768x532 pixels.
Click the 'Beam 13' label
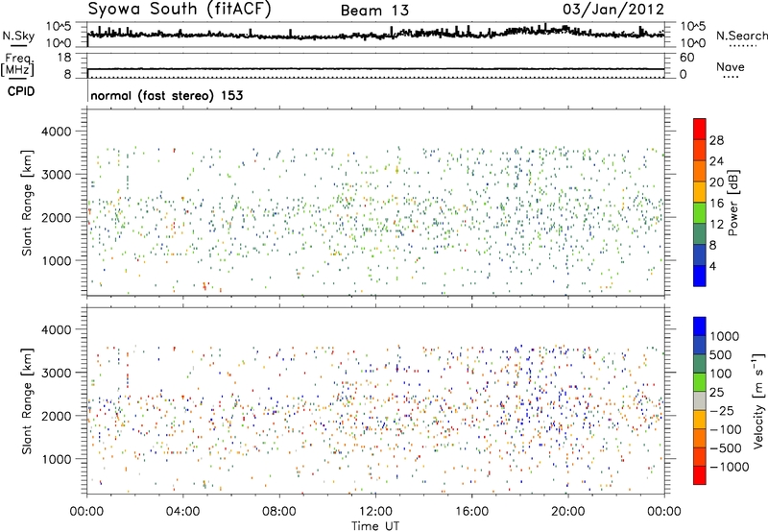[x=374, y=11]
